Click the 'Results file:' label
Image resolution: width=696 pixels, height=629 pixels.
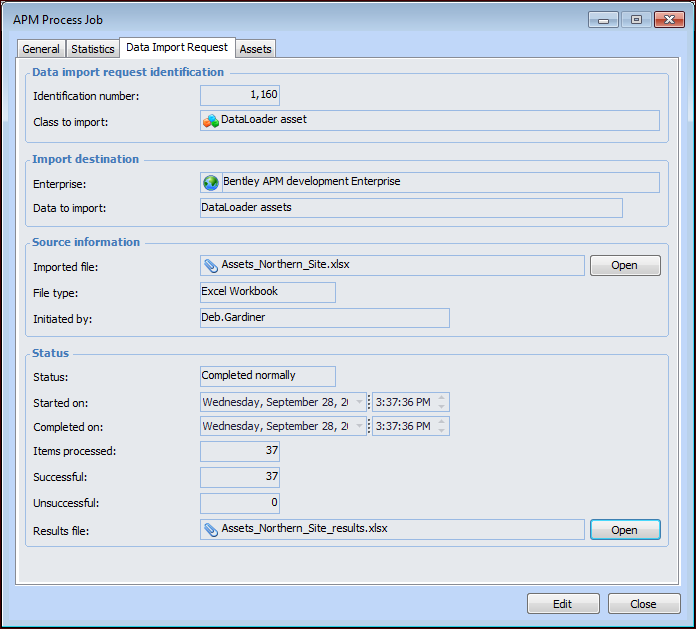click(61, 531)
